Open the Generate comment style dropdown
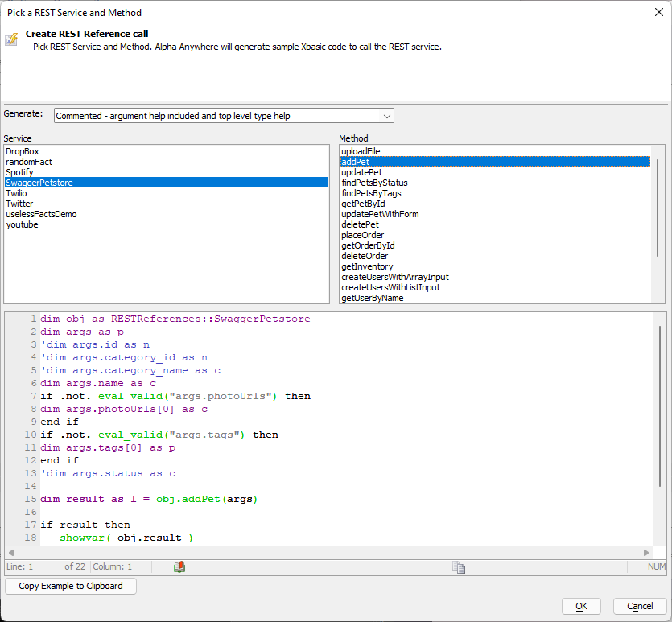Image resolution: width=672 pixels, height=622 pixels. [x=224, y=116]
